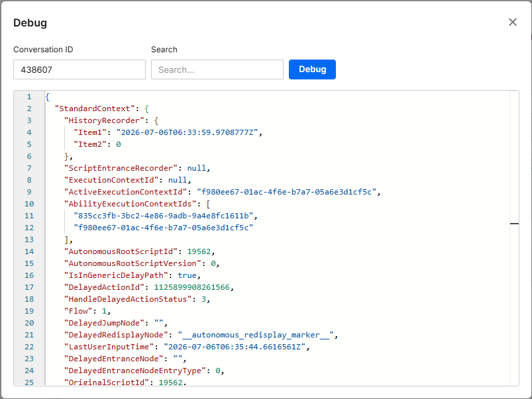Click the "HistoryRecorder" key on line 3
The image size is (532, 399).
[x=104, y=120]
